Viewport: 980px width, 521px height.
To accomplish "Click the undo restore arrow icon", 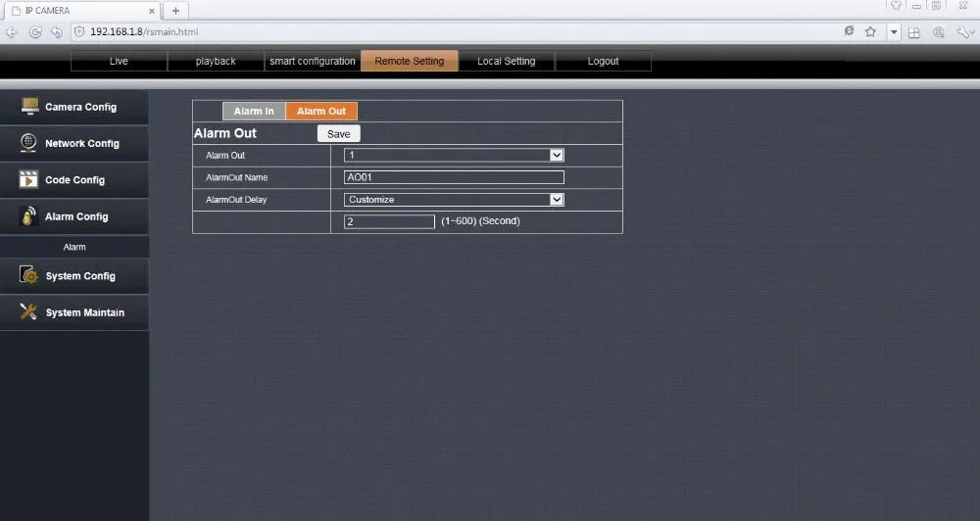I will (57, 32).
